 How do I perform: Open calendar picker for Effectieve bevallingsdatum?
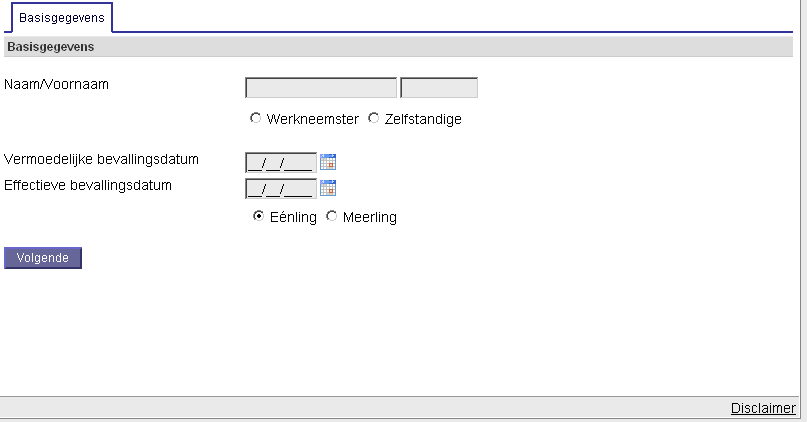click(x=328, y=188)
